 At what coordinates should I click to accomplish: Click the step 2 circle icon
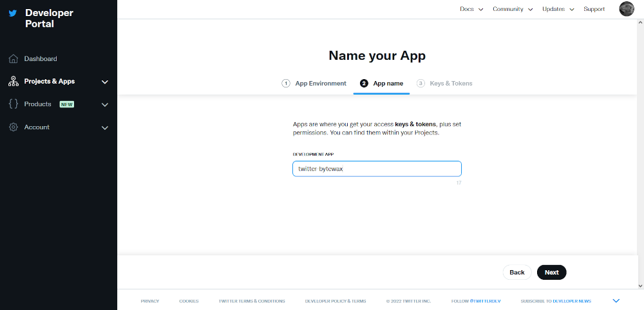tap(364, 83)
